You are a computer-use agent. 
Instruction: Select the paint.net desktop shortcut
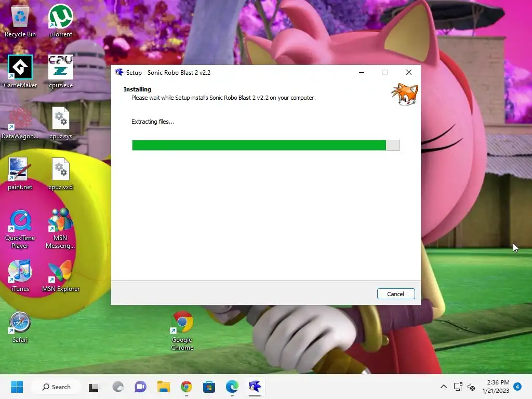[x=20, y=174]
